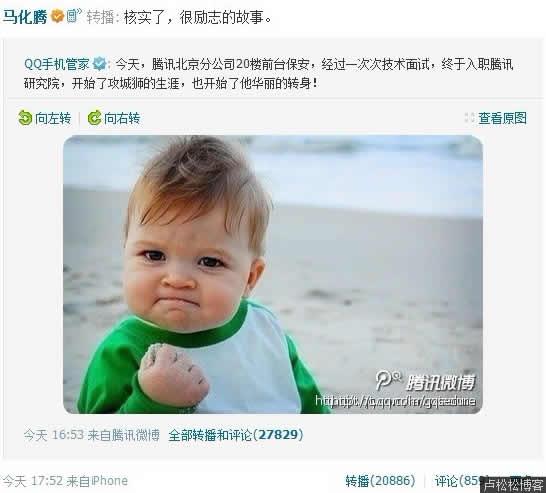The width and height of the screenshot is (546, 493).
Task: Click the watermark URL on the photo
Action: 395,401
